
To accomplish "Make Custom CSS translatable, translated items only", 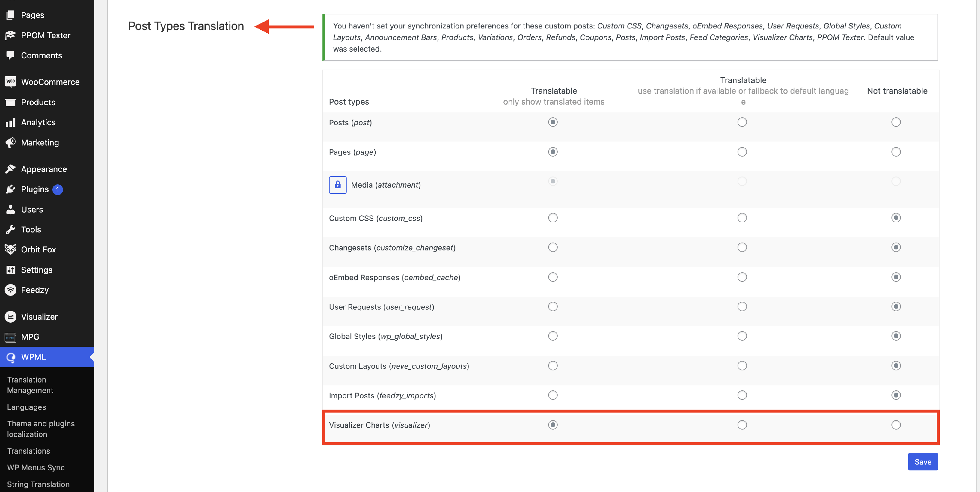I will (553, 218).
